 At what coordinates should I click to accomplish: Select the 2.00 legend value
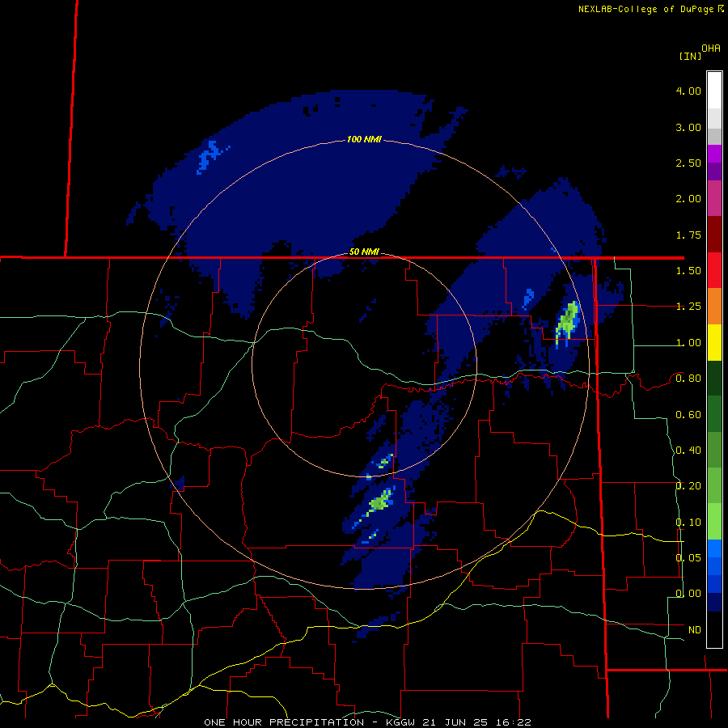point(688,199)
